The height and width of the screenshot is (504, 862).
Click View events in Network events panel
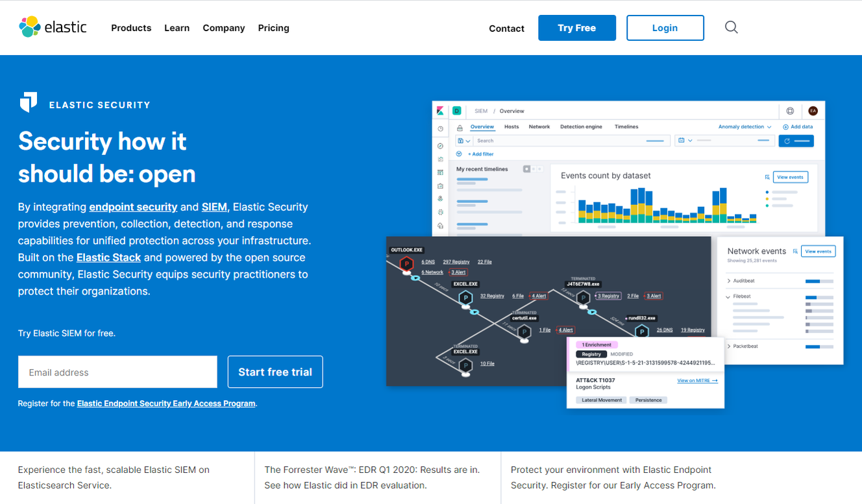coord(819,251)
